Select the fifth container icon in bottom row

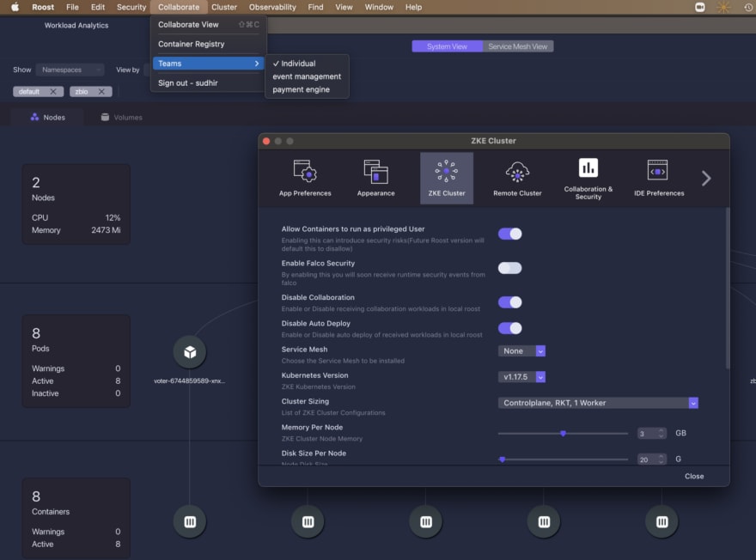pos(662,521)
